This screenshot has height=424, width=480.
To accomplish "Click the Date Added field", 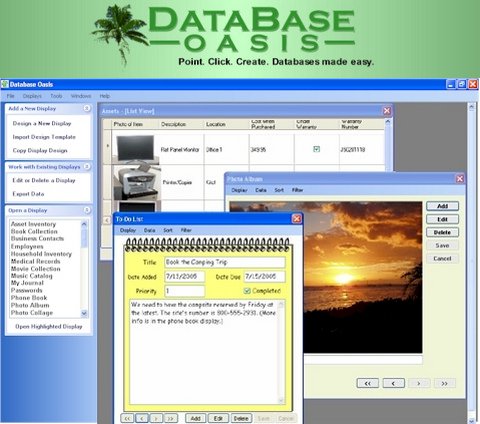I will click(x=185, y=276).
